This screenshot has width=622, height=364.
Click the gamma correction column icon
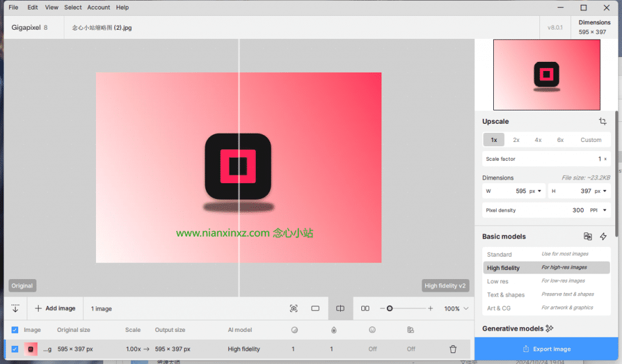click(x=411, y=330)
